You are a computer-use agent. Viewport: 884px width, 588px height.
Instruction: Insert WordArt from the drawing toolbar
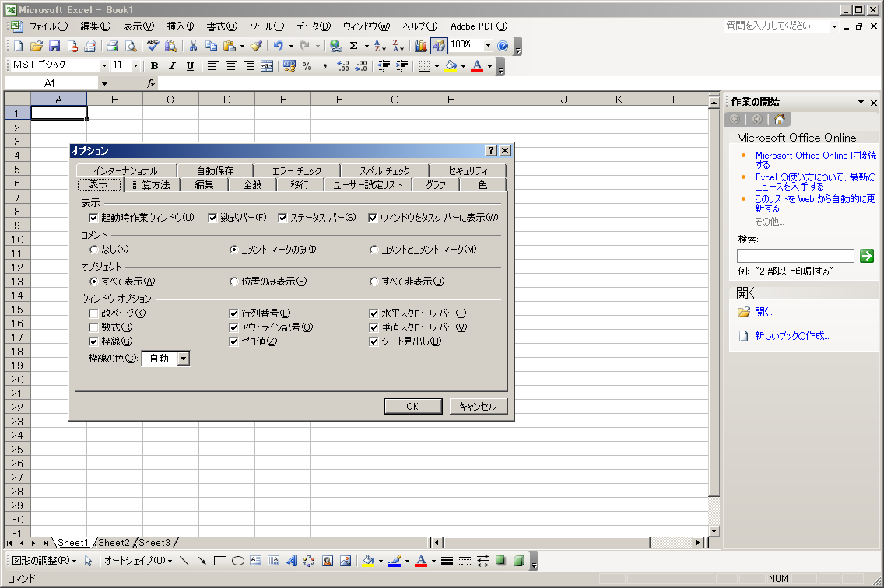pos(292,561)
